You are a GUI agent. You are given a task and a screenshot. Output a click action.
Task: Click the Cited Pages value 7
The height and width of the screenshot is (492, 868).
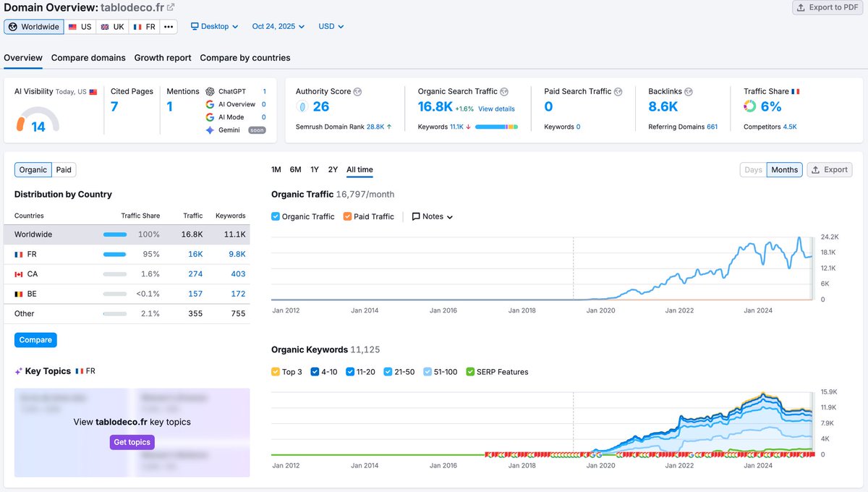[114, 107]
